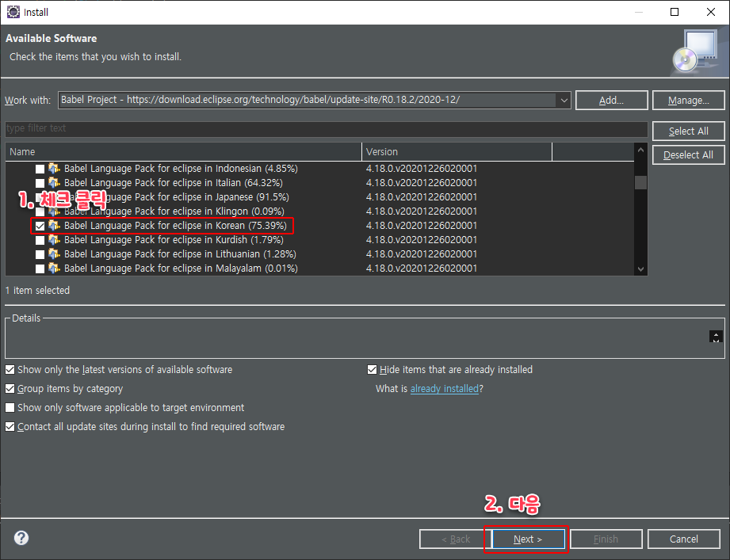The image size is (730, 560).
Task: Click the Eclipse icon in the title bar
Action: coord(13,12)
